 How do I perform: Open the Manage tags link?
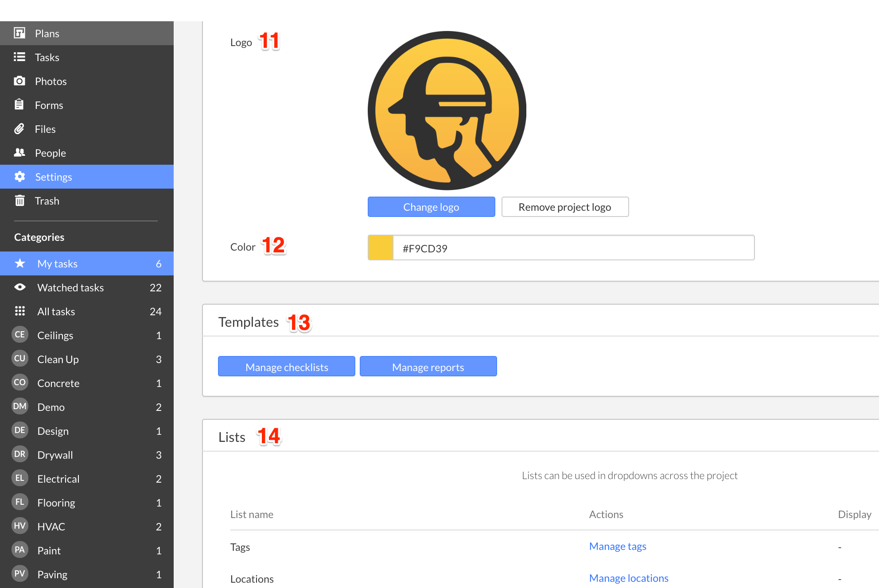click(x=618, y=546)
